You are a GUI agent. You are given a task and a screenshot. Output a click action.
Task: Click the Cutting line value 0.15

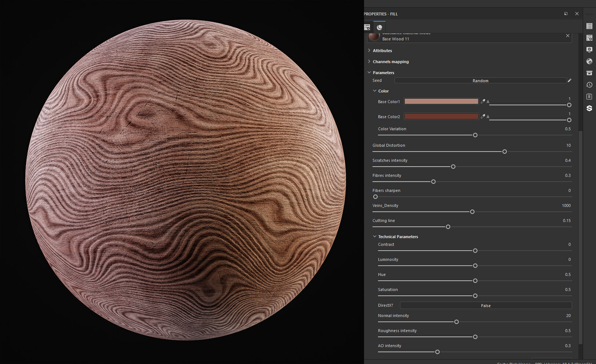coord(567,221)
